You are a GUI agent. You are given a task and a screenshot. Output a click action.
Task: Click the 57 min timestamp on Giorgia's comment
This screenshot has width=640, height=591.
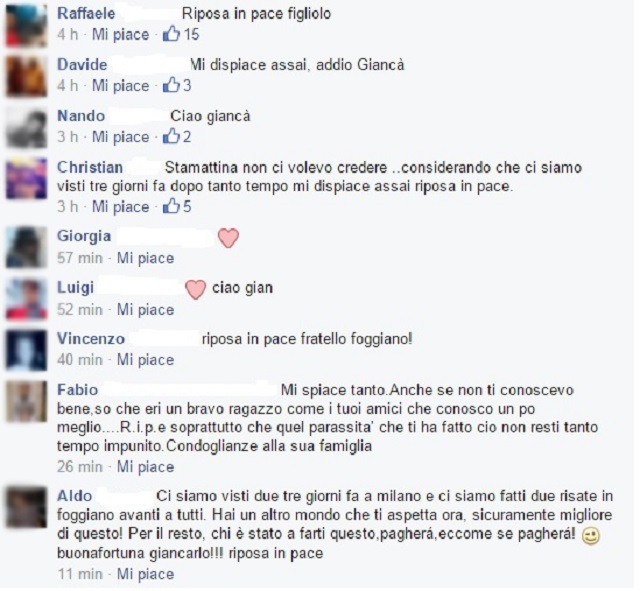[80, 258]
